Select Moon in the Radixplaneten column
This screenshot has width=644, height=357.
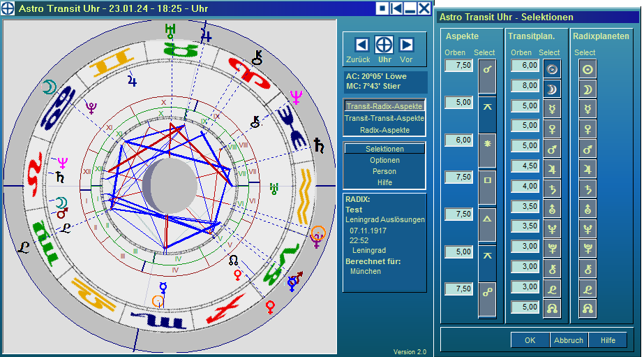[x=587, y=89]
